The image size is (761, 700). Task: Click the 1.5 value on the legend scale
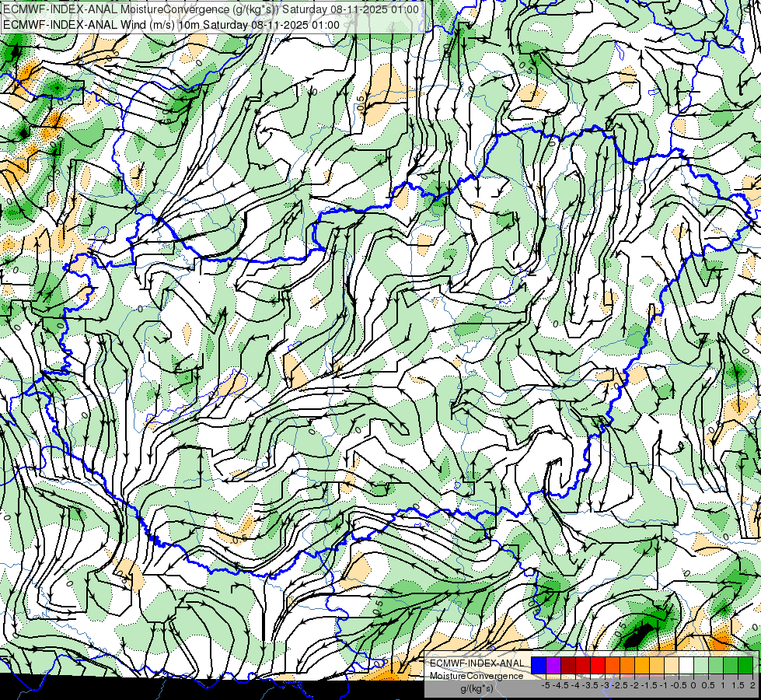click(x=737, y=685)
